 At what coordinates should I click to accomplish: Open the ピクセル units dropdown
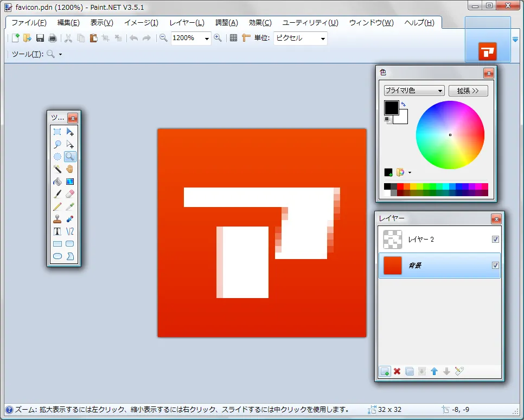323,38
